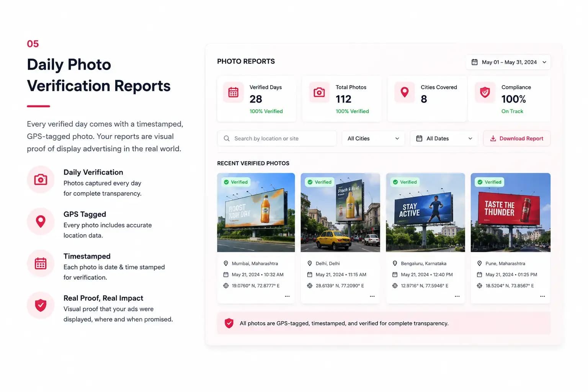Expand the All Dates dropdown
The width and height of the screenshot is (588, 392).
(444, 139)
